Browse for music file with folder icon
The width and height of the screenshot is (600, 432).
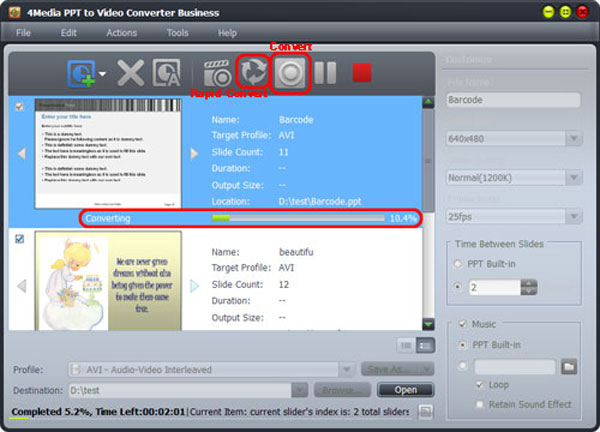tap(569, 367)
